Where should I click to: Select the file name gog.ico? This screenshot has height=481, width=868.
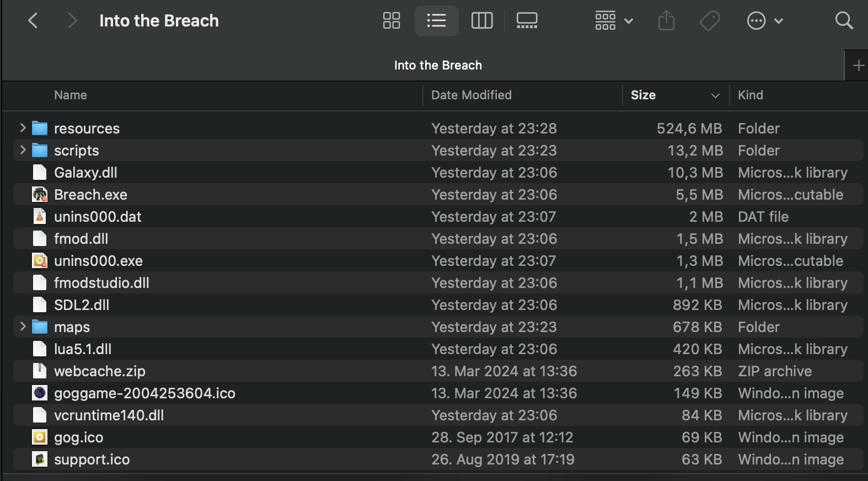(x=78, y=437)
